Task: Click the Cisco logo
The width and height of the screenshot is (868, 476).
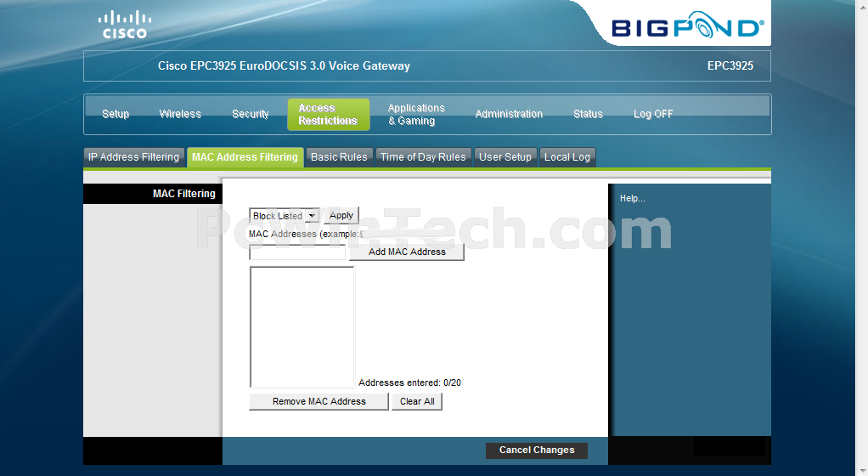Action: (x=125, y=25)
